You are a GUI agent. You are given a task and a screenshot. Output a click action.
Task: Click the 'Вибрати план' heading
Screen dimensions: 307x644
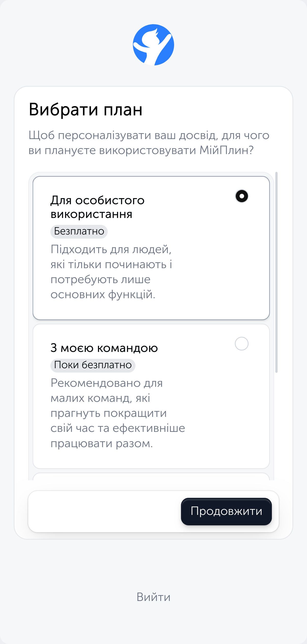tap(86, 110)
